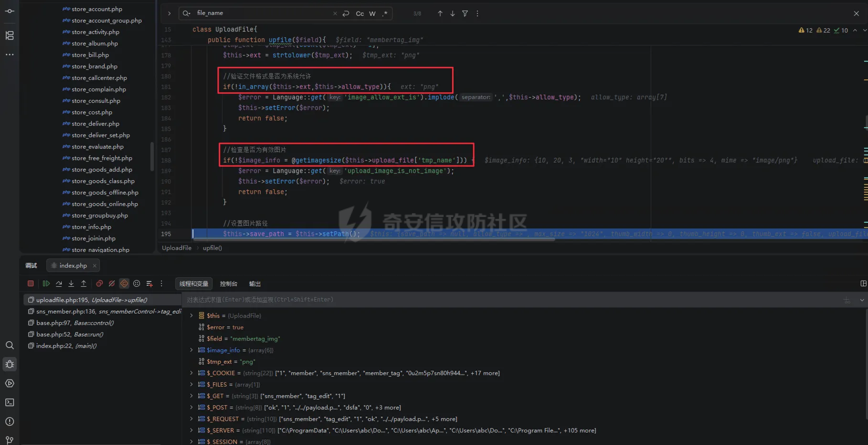Open the 输出 output tab

click(254, 284)
